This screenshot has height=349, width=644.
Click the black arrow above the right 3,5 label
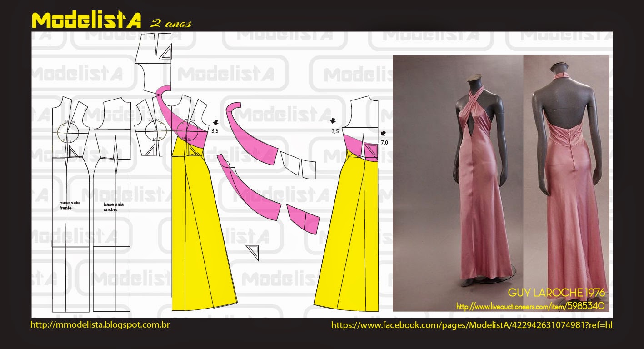[333, 121]
